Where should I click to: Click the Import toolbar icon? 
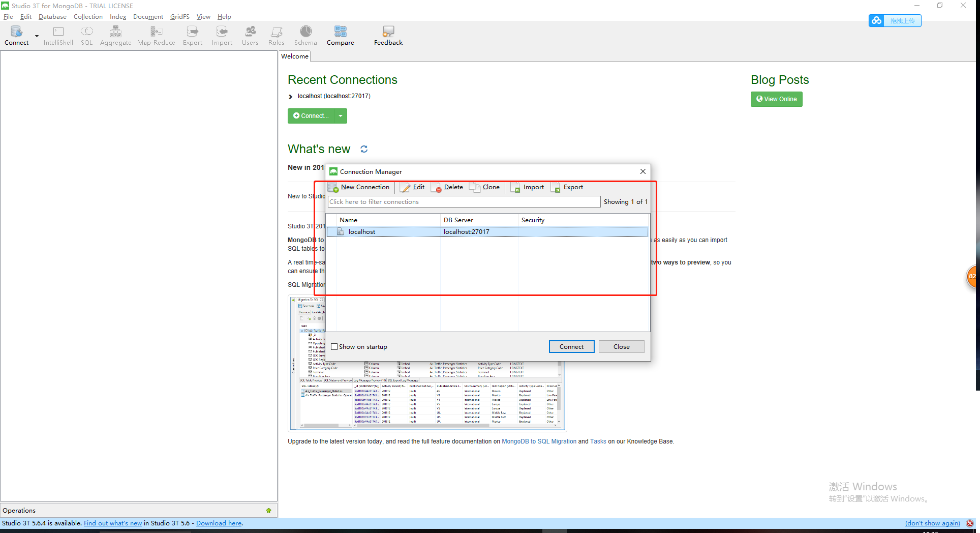tap(222, 36)
